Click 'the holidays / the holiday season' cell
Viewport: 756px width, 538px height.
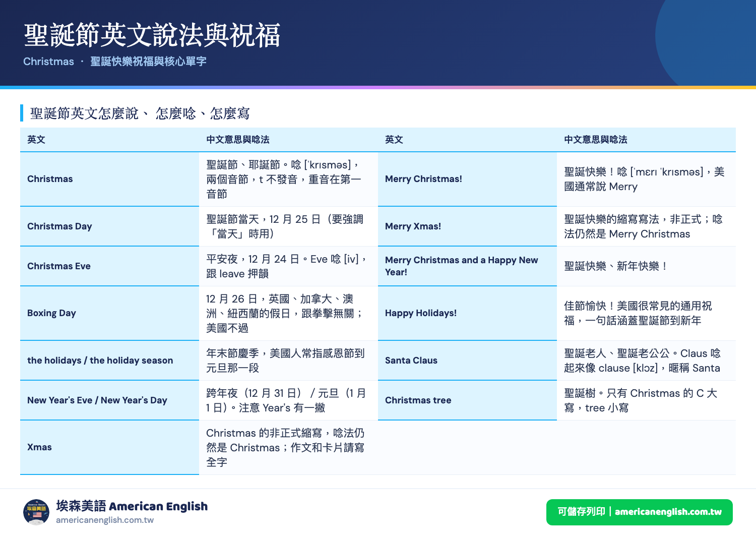pyautogui.click(x=109, y=361)
